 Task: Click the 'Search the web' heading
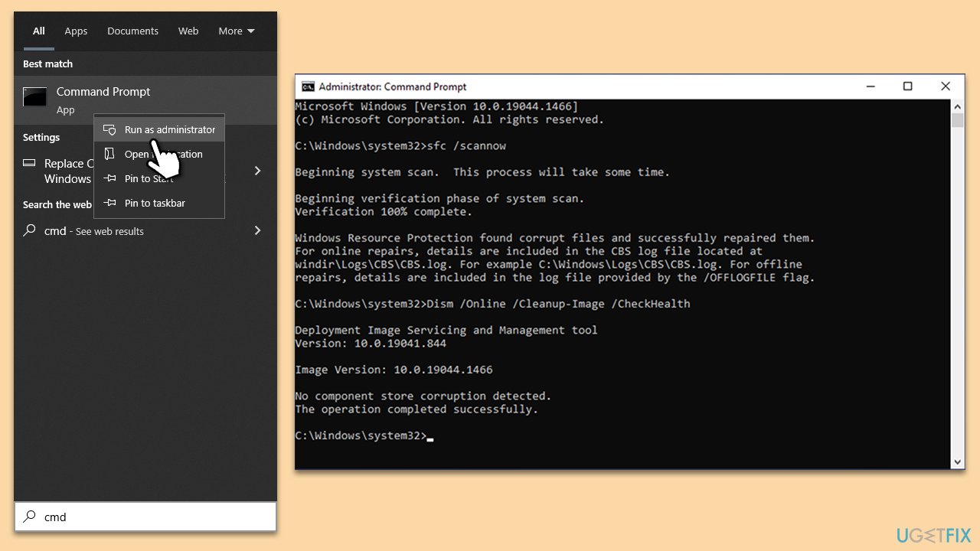(57, 204)
